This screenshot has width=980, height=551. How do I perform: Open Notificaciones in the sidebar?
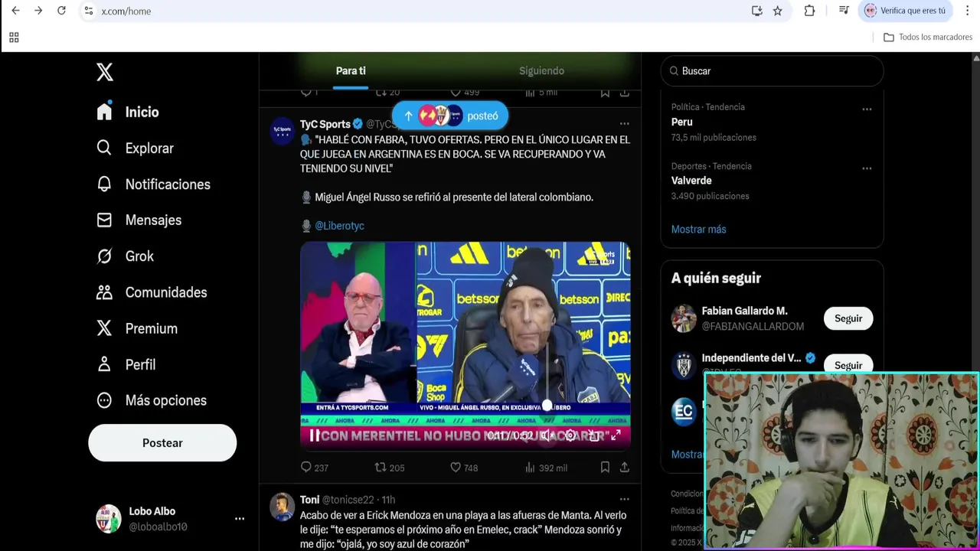(x=153, y=184)
